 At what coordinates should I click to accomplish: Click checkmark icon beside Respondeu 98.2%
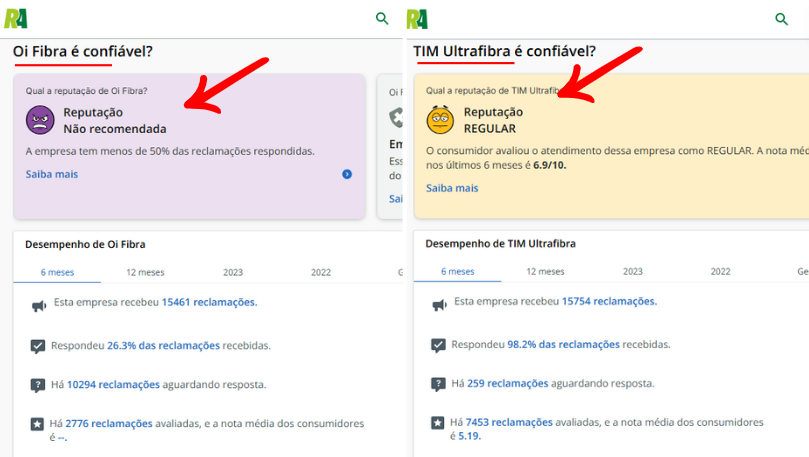pos(438,346)
